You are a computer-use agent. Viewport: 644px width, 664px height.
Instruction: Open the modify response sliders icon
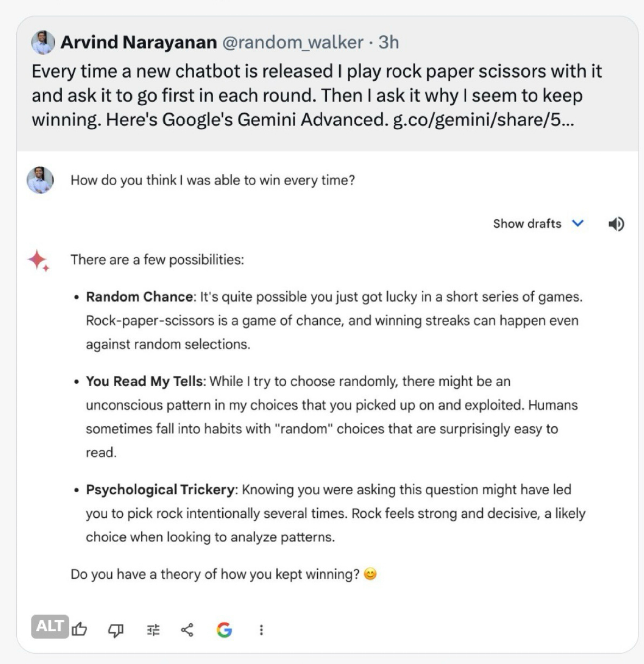click(x=153, y=630)
